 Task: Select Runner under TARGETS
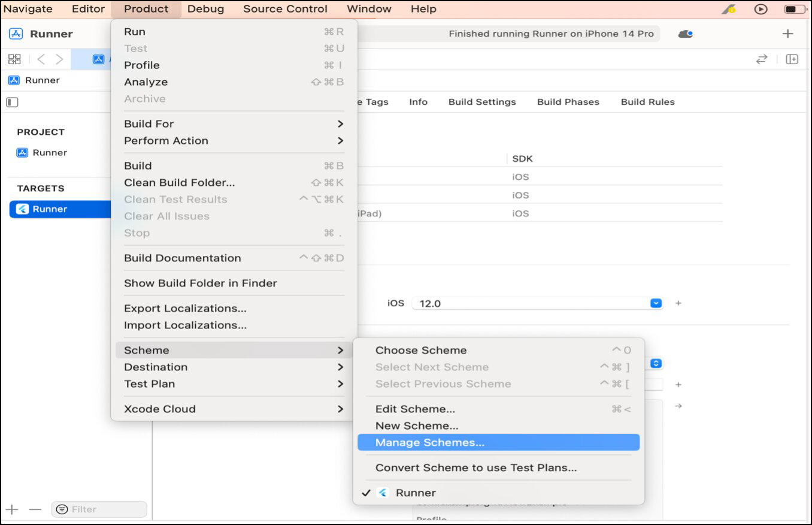pyautogui.click(x=50, y=209)
